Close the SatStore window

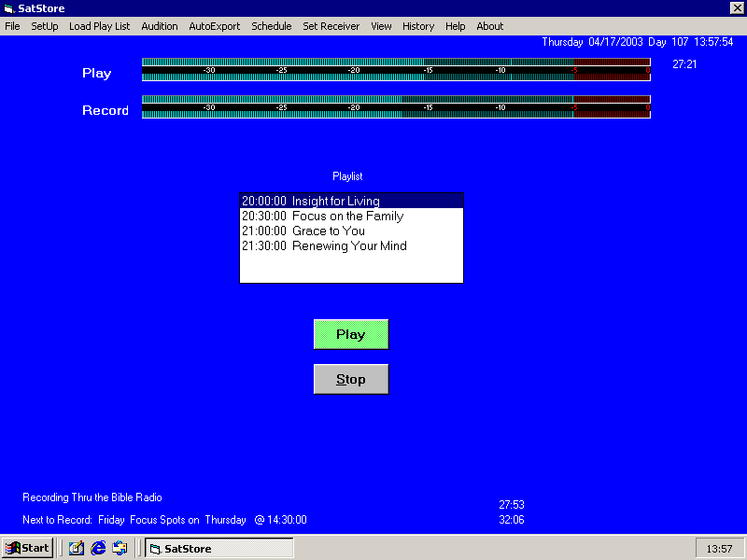click(x=737, y=8)
